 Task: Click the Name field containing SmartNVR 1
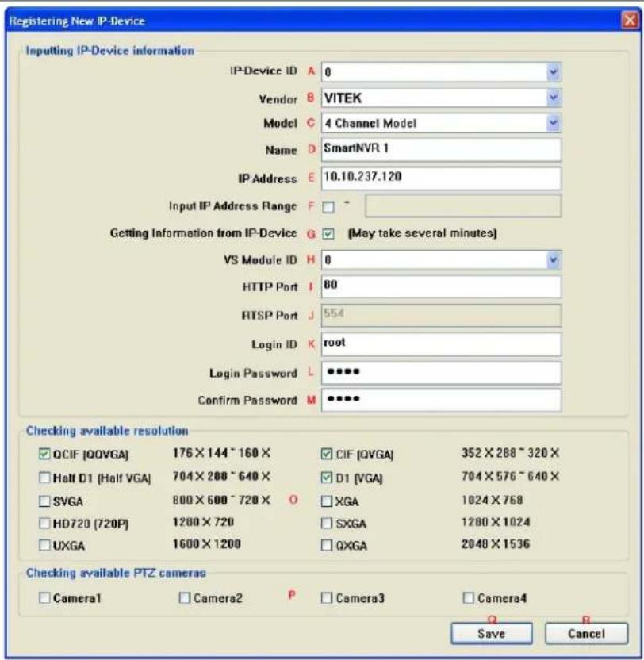coord(441,149)
